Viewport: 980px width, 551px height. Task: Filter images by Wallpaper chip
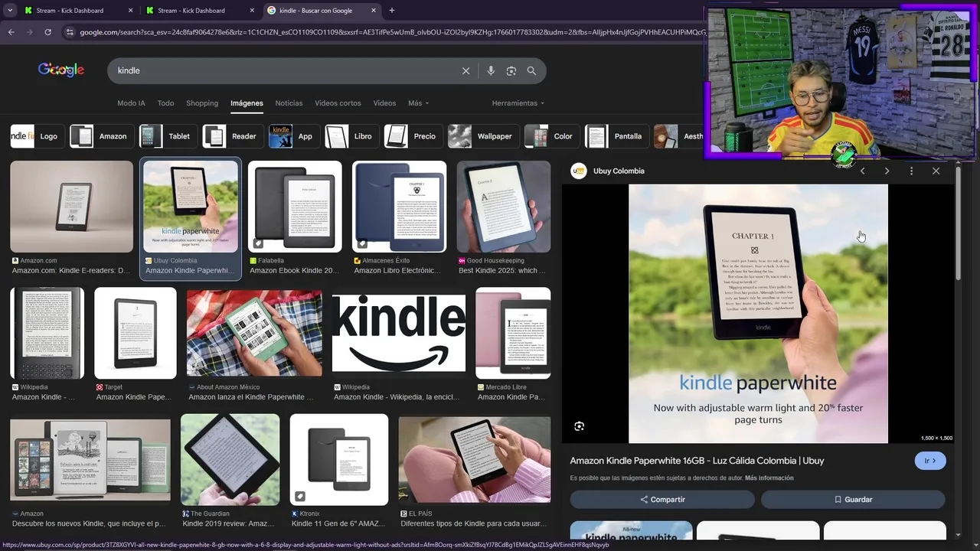[483, 136]
